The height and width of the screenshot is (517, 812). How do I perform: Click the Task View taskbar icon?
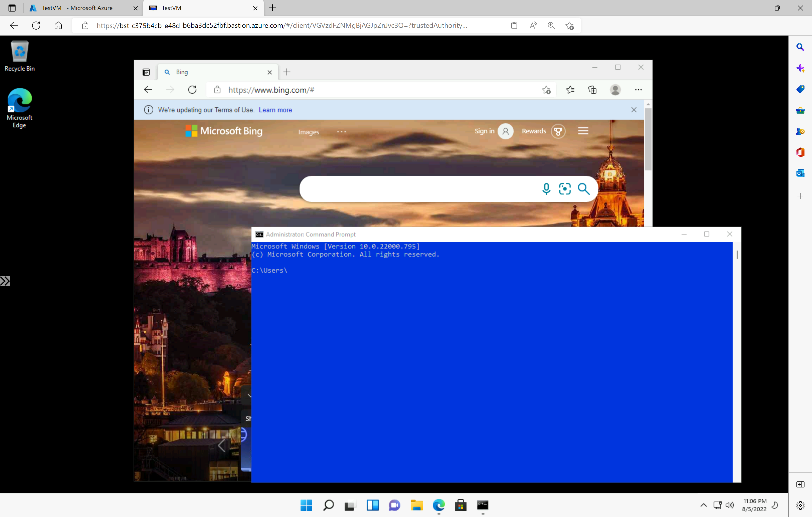[350, 505]
